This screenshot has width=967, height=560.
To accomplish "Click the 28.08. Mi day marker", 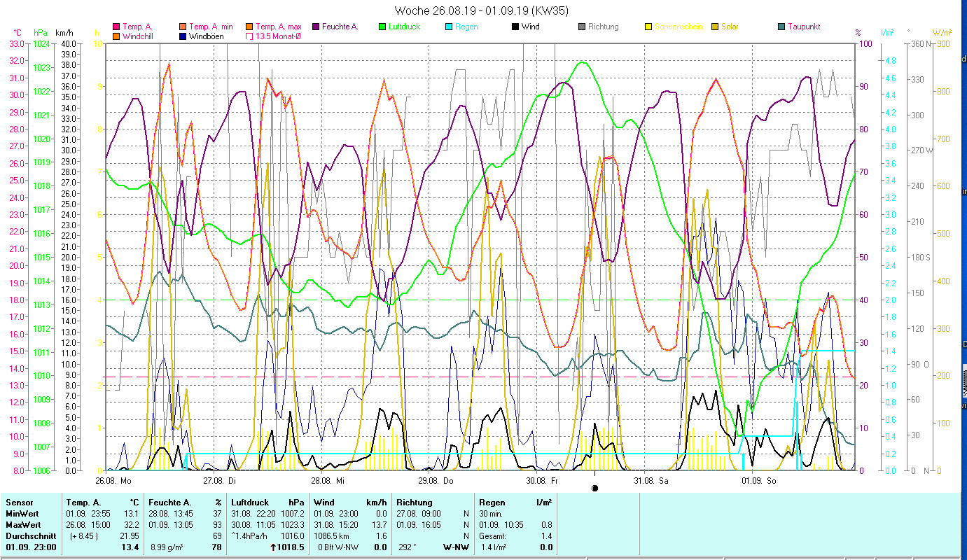I will pyautogui.click(x=328, y=481).
